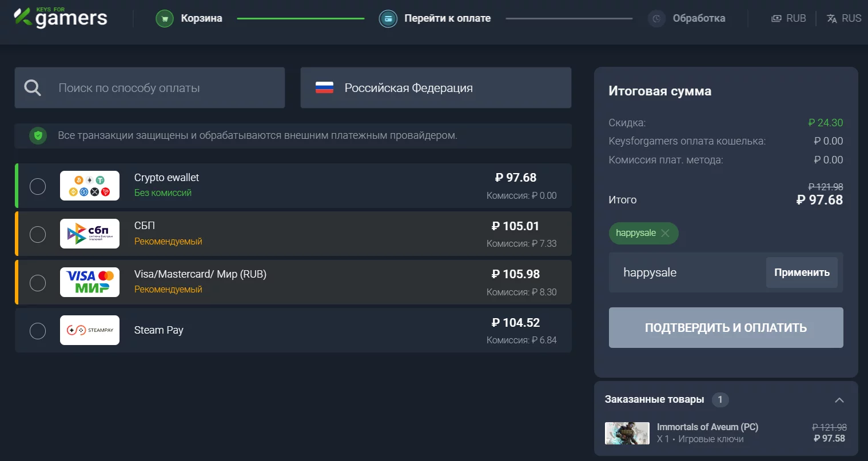The height and width of the screenshot is (461, 868).
Task: Remove the happysale coupon tag
Action: click(665, 233)
